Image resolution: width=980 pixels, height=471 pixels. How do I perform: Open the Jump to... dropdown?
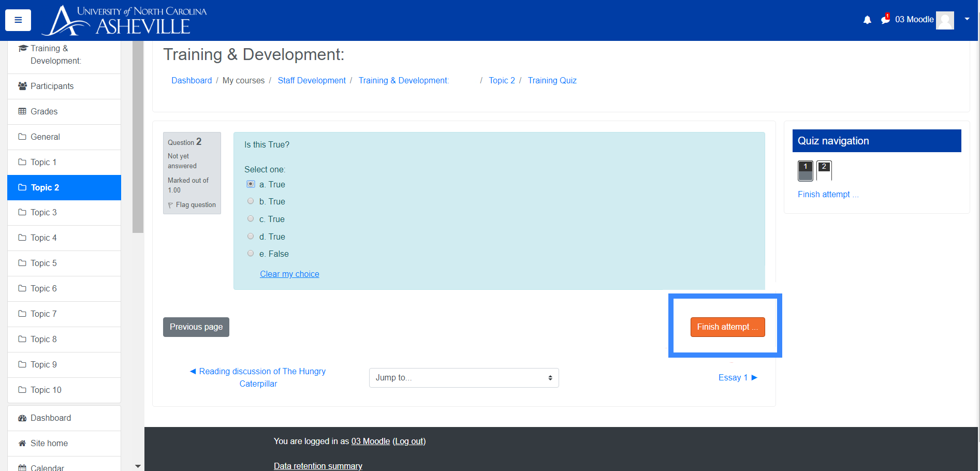point(463,378)
